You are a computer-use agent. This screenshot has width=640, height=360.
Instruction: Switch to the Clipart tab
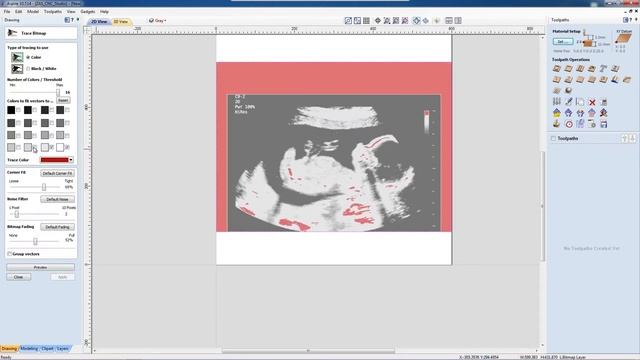(47, 349)
